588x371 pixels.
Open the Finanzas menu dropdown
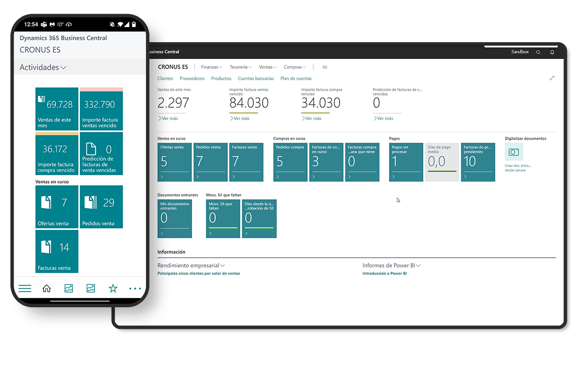pos(212,67)
